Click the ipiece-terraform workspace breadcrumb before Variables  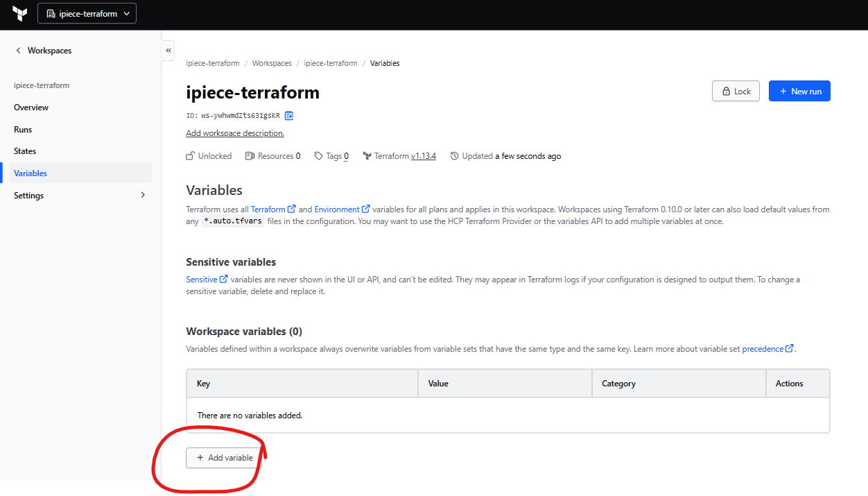[331, 63]
